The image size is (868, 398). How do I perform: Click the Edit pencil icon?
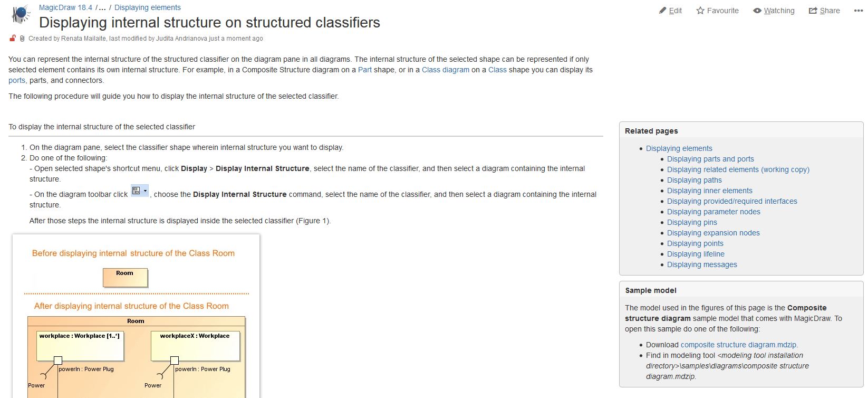(x=663, y=11)
